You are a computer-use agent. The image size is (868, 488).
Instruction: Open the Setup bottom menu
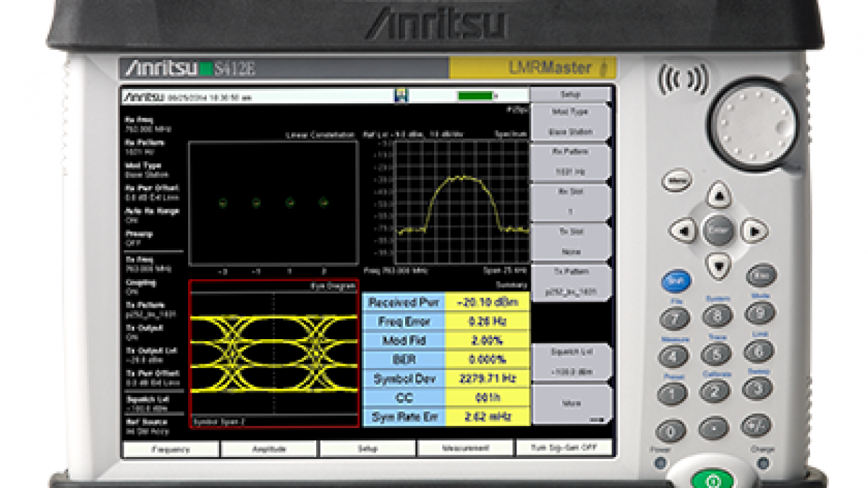[367, 449]
